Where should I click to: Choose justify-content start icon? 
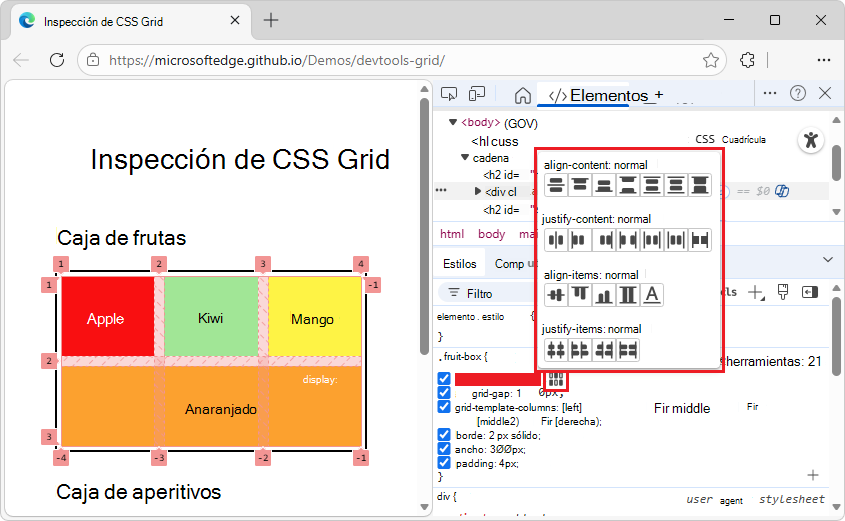[580, 240]
